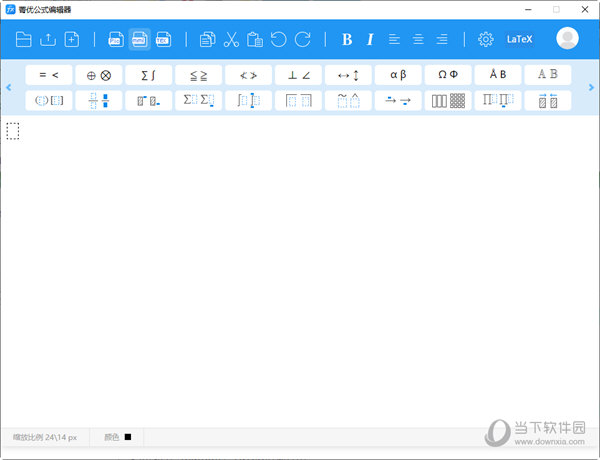600x460 pixels.
Task: Toggle italic formatting
Action: pos(370,40)
